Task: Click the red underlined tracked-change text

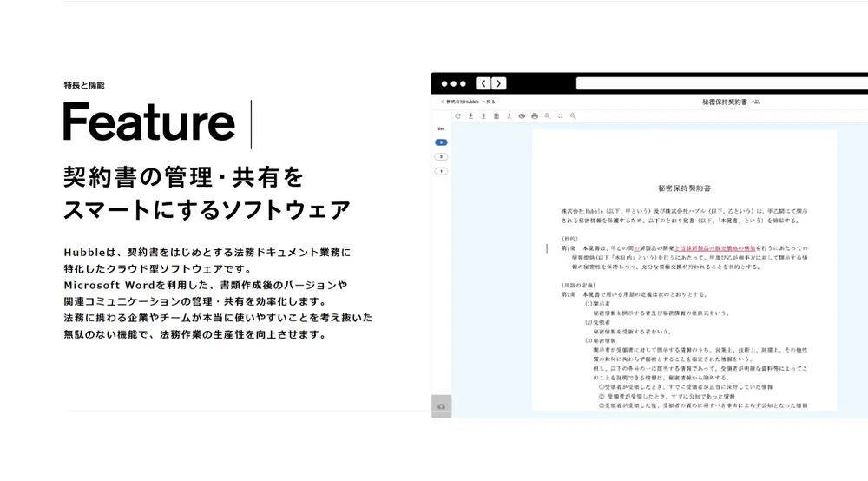Action: (714, 248)
